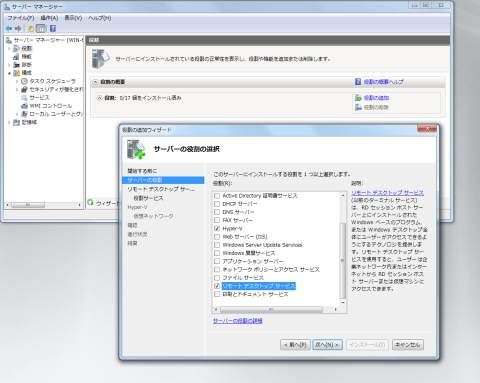Uncheck the リモート デスクトップ サービス checkbox
480x383 pixels.
(217, 286)
